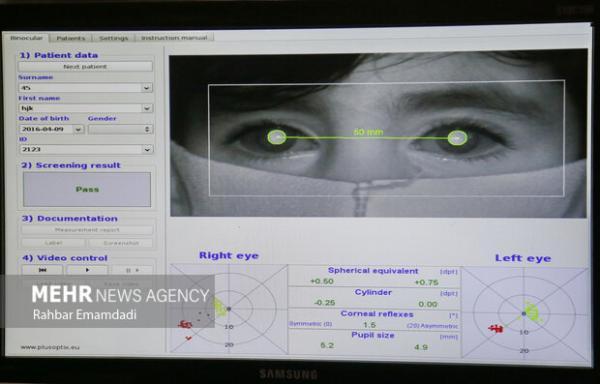Click the 50 mm interpupillary distance label

point(368,132)
